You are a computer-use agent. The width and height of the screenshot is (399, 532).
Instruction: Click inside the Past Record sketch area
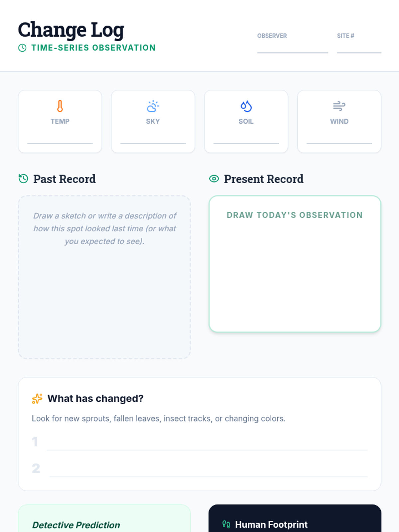click(x=104, y=299)
